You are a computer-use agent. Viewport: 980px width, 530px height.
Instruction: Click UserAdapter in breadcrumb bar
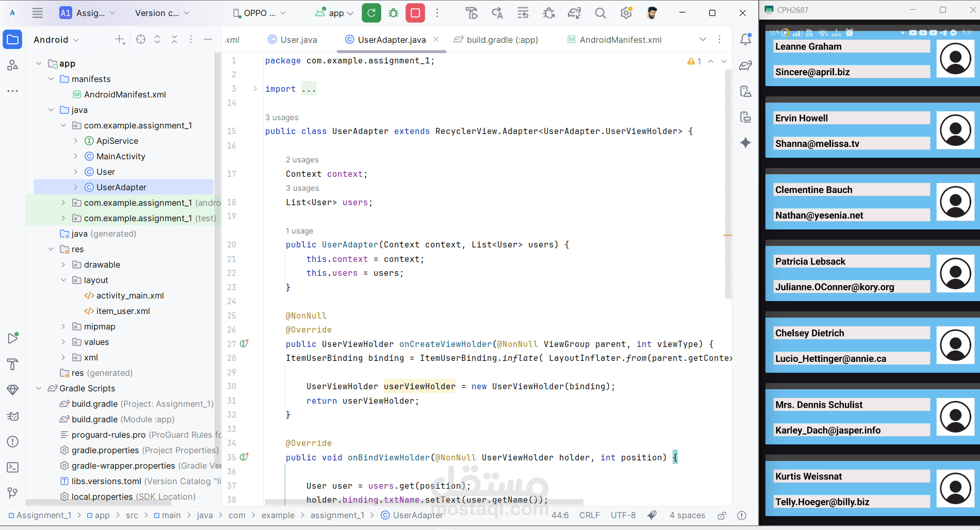tap(412, 515)
